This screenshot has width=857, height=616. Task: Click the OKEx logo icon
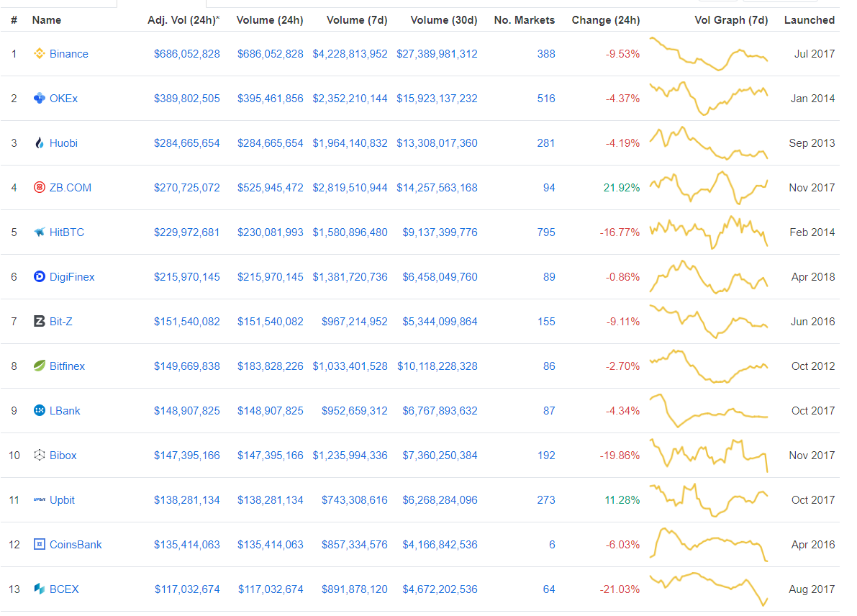[x=40, y=99]
